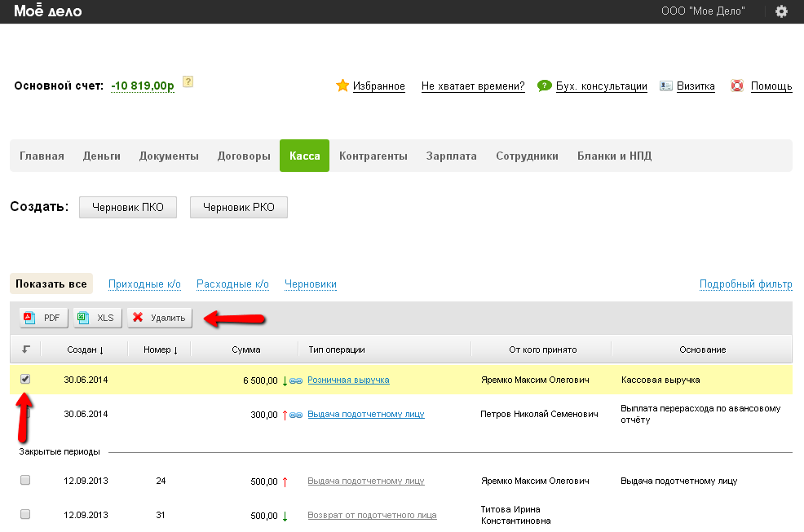Uncheck the 6 500,00 row checkbox

25,379
